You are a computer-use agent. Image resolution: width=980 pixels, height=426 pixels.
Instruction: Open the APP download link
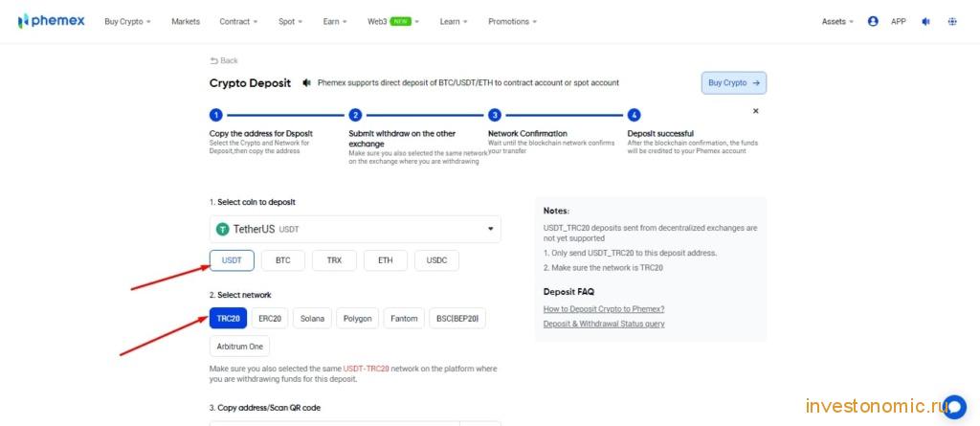coord(898,21)
